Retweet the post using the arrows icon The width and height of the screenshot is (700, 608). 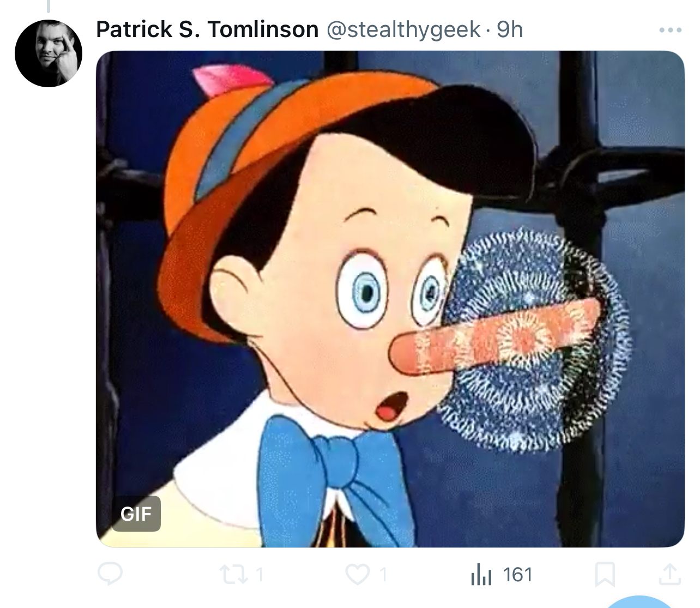coord(233,574)
